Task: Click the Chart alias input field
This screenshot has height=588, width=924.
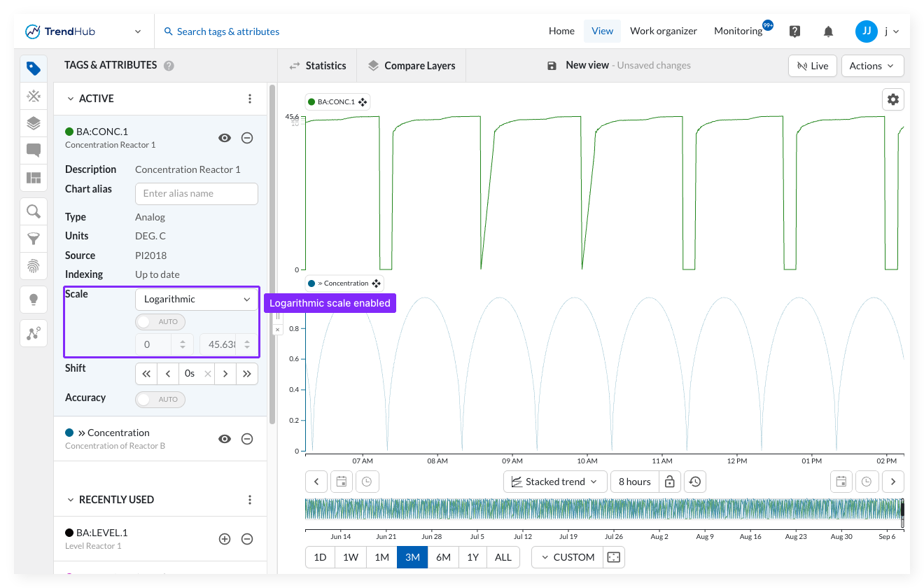Action: 197,194
